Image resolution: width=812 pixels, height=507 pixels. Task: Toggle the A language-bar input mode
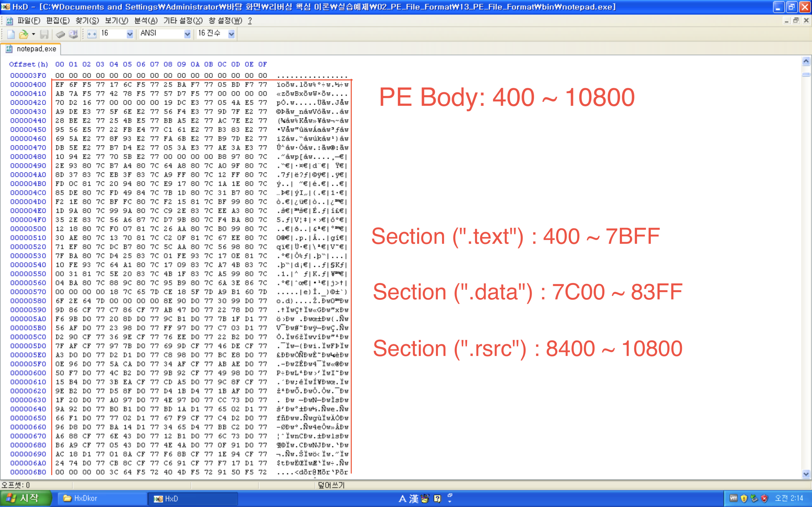click(x=402, y=499)
